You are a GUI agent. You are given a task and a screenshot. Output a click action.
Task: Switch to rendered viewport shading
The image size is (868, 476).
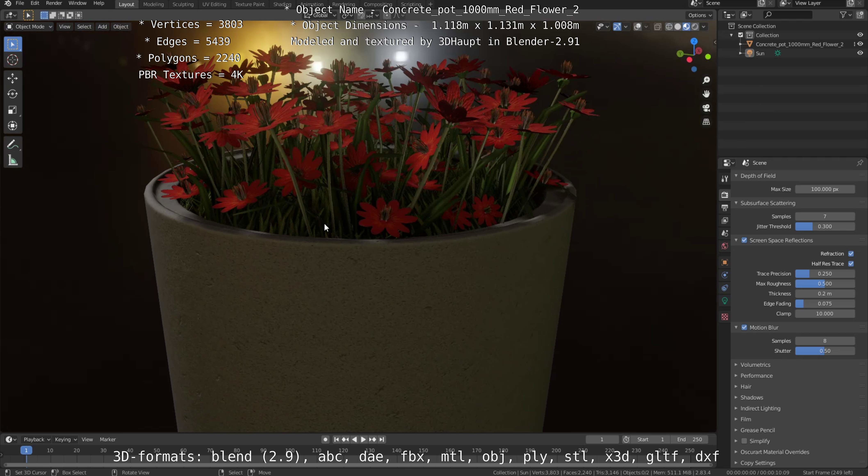[x=695, y=27]
